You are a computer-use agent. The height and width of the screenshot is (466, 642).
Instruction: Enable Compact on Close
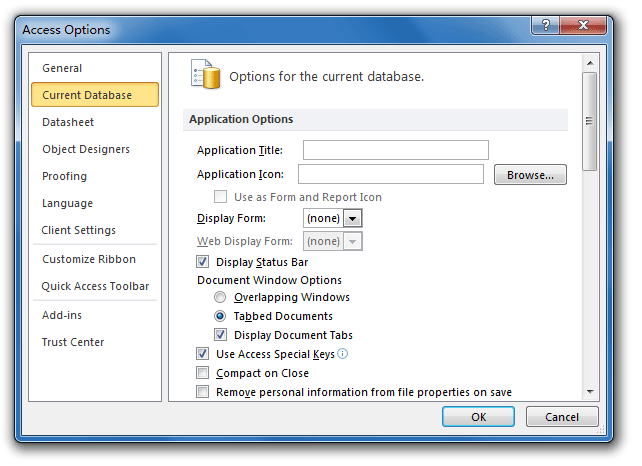pos(203,373)
